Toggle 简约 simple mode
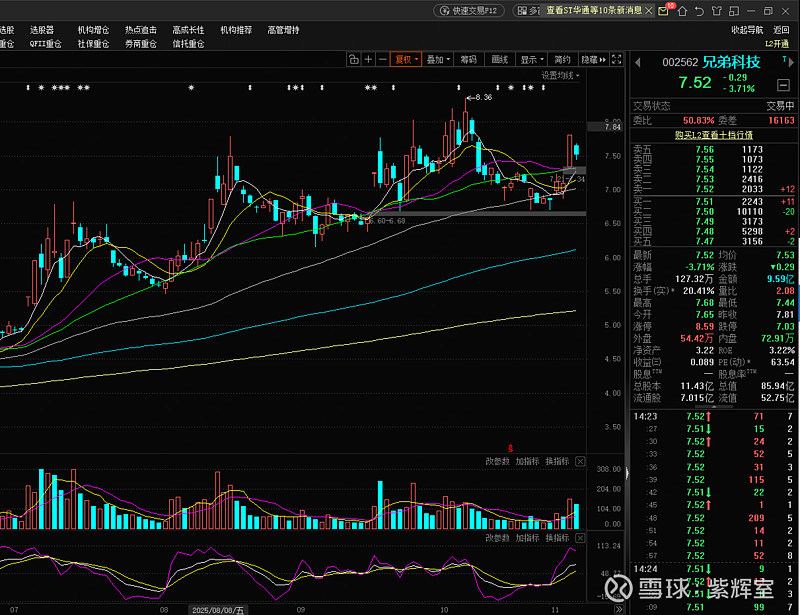 [562, 60]
